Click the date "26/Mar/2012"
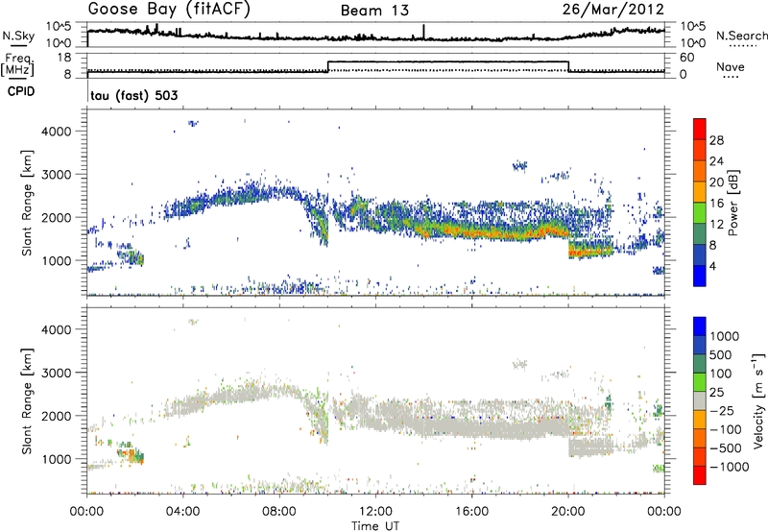This screenshot has width=768, height=532. [612, 10]
